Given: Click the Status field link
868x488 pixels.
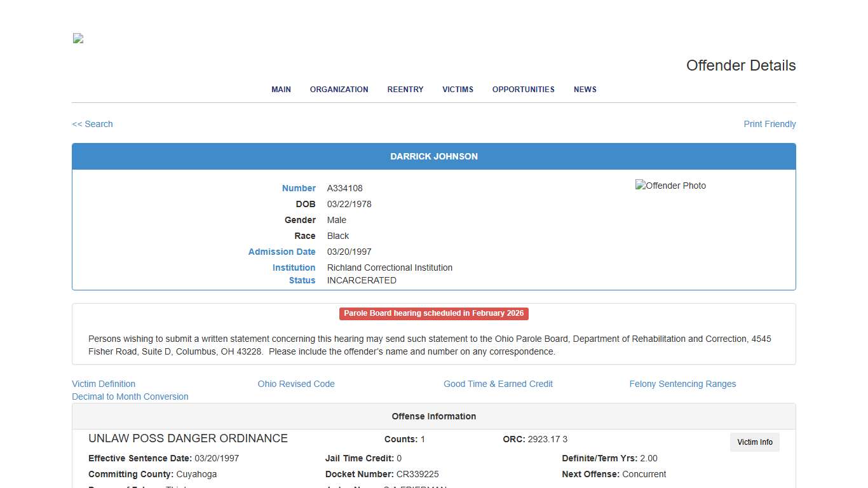Looking at the screenshot, I should [x=302, y=280].
